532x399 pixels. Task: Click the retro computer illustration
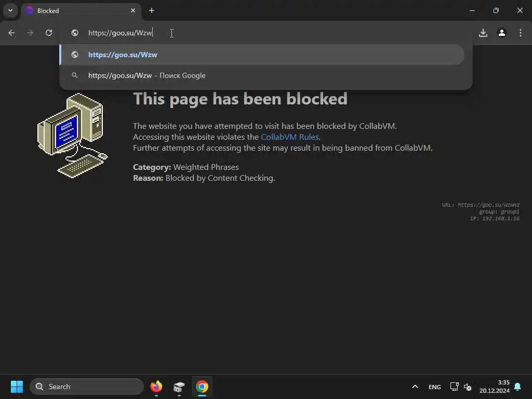pyautogui.click(x=73, y=135)
